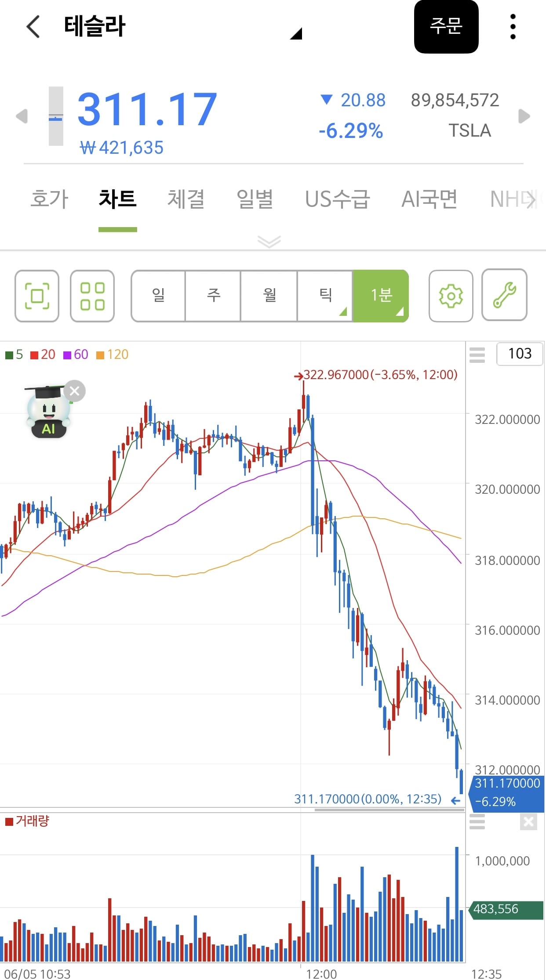Tap the red 20 moving average legend
Viewport: 546px width, 980px height.
pos(43,354)
